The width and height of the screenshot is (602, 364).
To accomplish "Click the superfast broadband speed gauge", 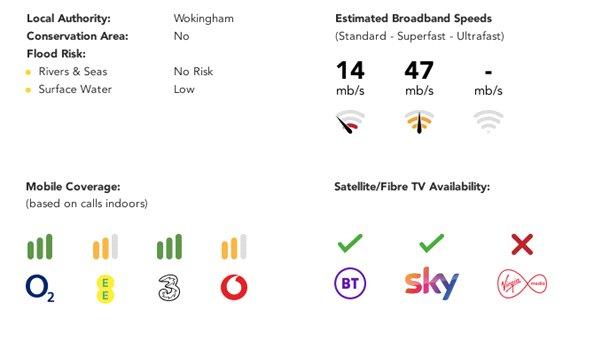I will [419, 122].
